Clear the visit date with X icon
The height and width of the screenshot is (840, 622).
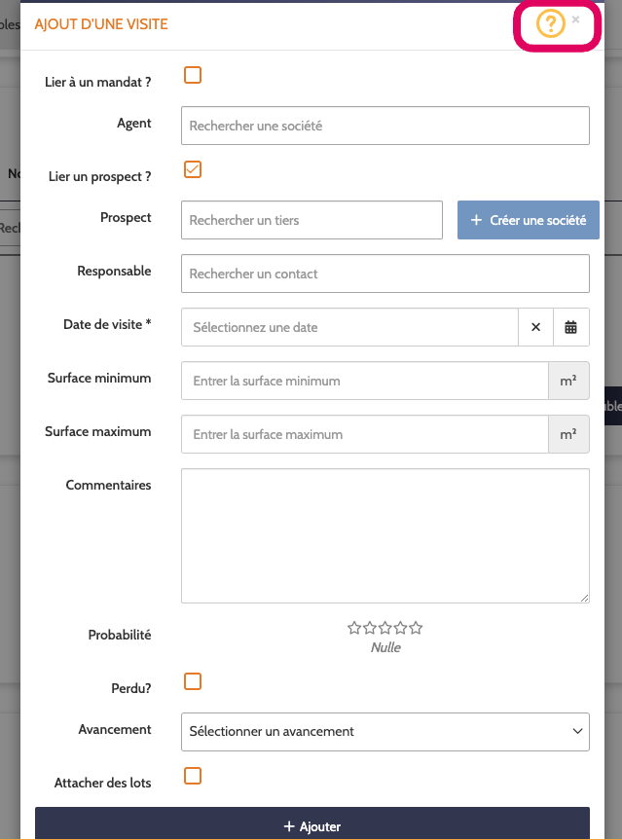pyautogui.click(x=535, y=327)
